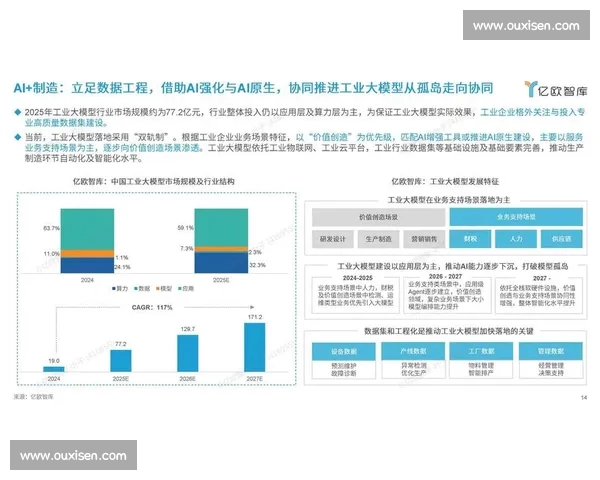Click the 2024-2025 phase heading
This screenshot has width=600, height=480.
tap(357, 278)
